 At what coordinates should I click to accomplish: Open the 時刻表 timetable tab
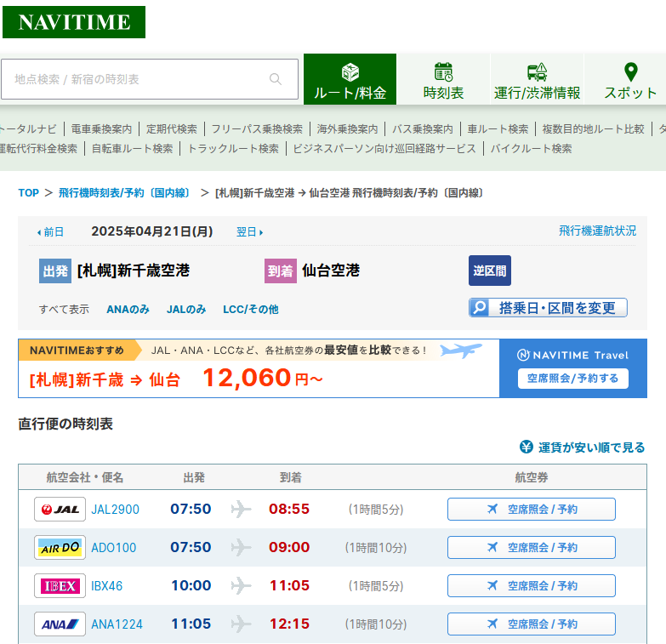443,79
